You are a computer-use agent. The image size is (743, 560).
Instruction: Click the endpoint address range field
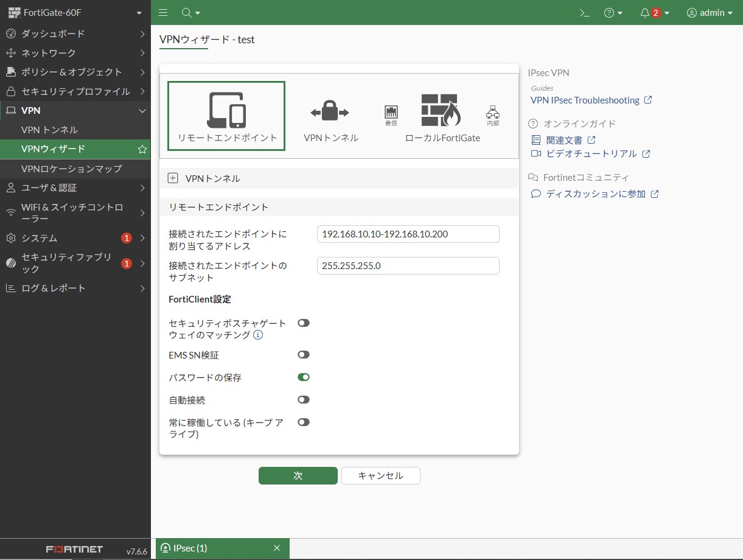click(x=408, y=234)
